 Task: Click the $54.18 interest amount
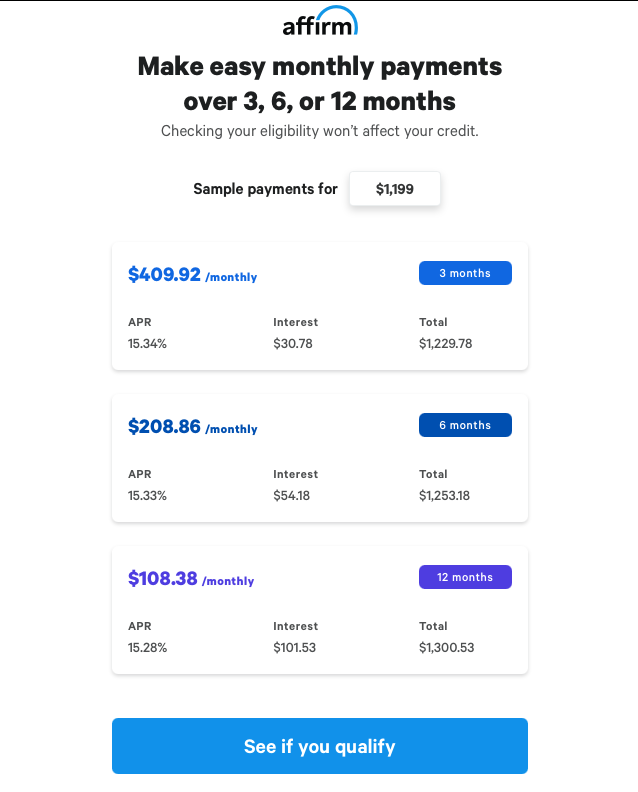pos(291,496)
